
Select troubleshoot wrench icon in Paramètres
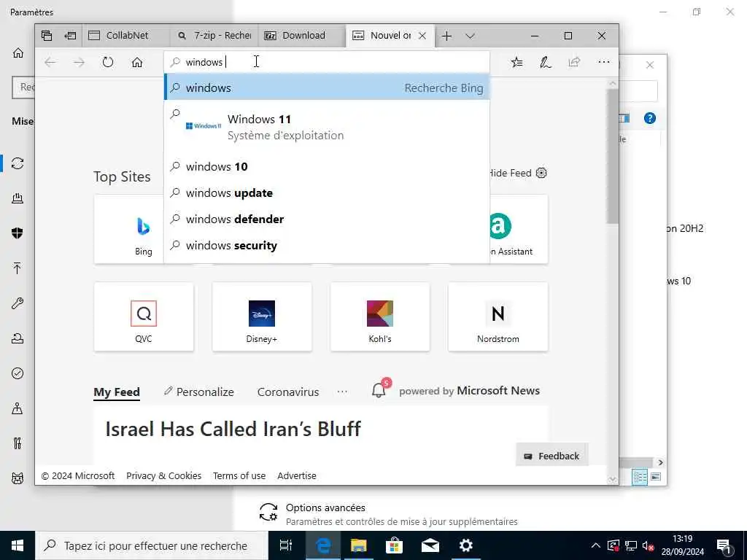click(18, 303)
